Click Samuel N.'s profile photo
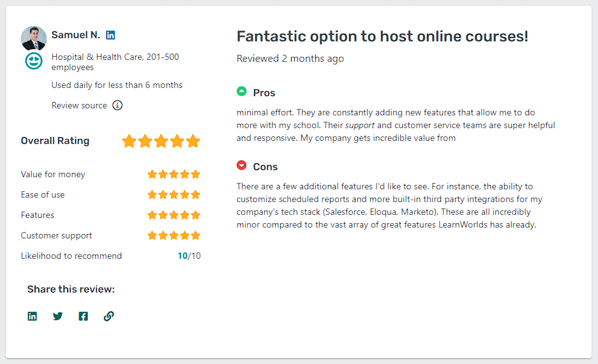The height and width of the screenshot is (364, 598). click(34, 38)
